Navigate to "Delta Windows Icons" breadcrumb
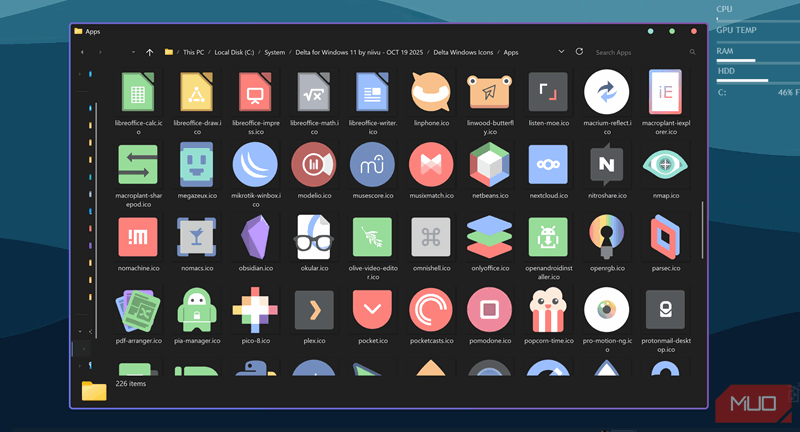Screen dimensions: 800x432 click(463, 52)
